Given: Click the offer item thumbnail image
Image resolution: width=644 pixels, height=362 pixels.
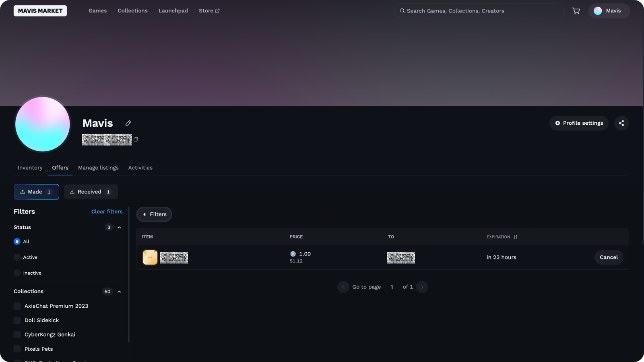Looking at the screenshot, I should 150,257.
